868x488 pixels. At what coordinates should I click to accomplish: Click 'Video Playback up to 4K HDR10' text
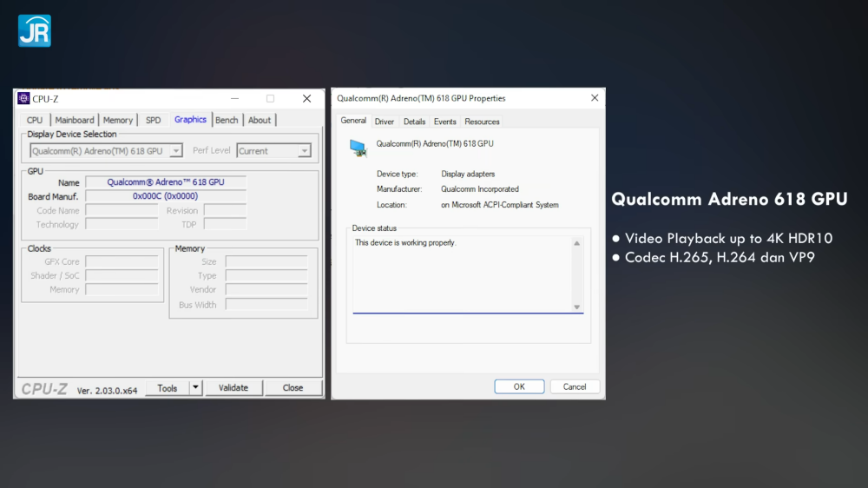pyautogui.click(x=728, y=238)
